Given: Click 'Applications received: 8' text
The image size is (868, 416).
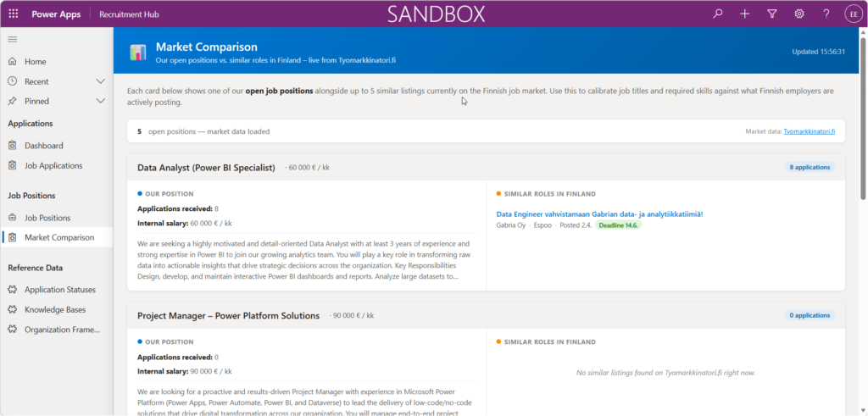Looking at the screenshot, I should point(178,208).
